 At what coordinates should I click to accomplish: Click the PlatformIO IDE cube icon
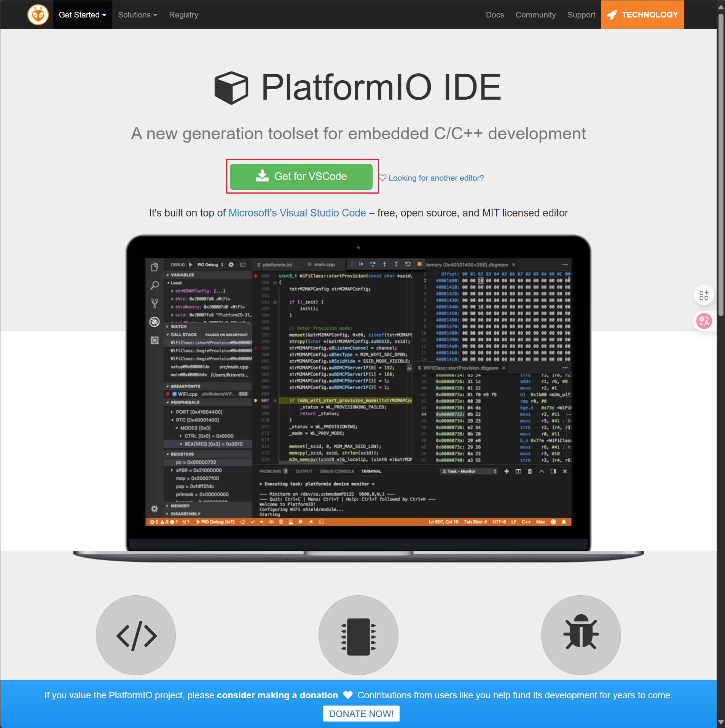pyautogui.click(x=231, y=87)
